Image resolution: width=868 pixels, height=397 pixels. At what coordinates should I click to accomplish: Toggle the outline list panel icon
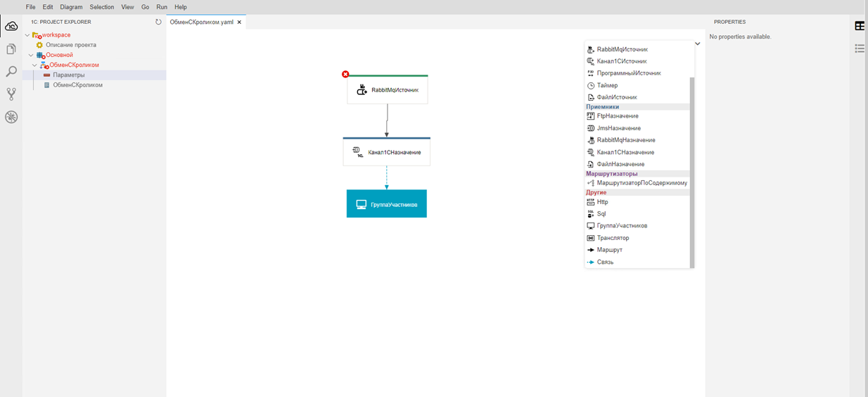[860, 49]
